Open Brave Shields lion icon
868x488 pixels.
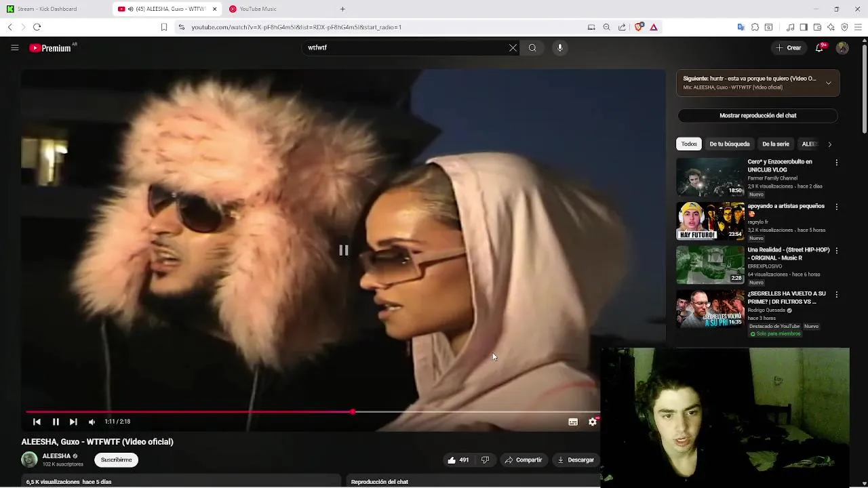pos(639,27)
